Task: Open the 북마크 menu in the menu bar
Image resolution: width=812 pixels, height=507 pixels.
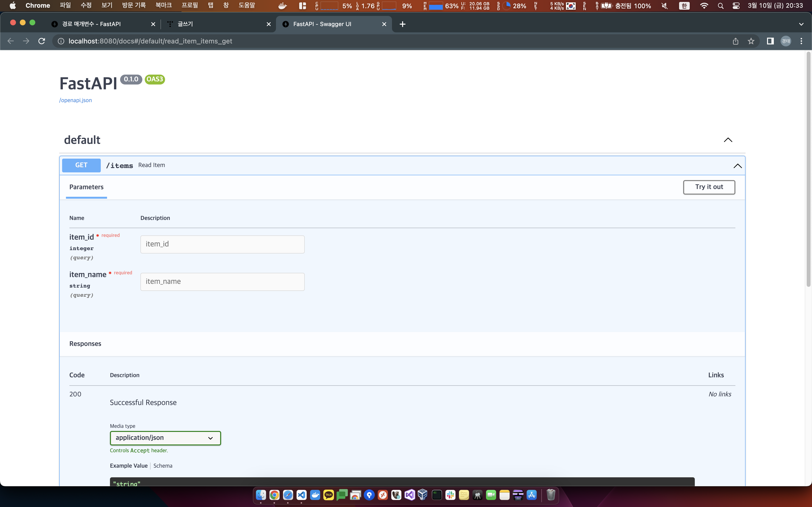Action: 163,5
